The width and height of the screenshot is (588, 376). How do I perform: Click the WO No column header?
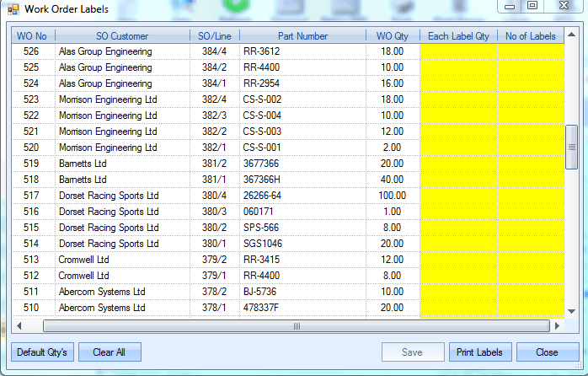pyautogui.click(x=32, y=36)
